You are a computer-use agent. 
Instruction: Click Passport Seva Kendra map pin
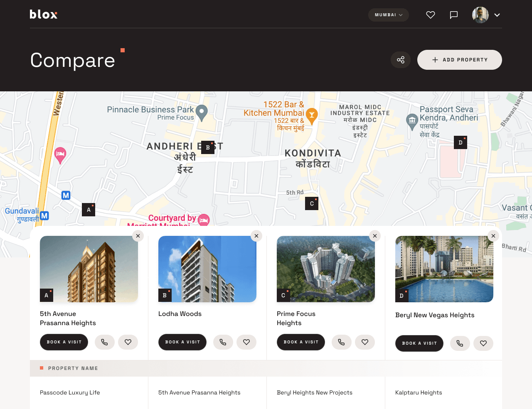tap(412, 122)
